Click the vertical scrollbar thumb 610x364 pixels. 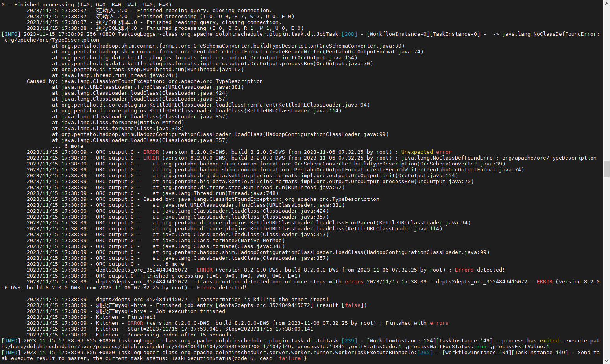click(x=606, y=169)
